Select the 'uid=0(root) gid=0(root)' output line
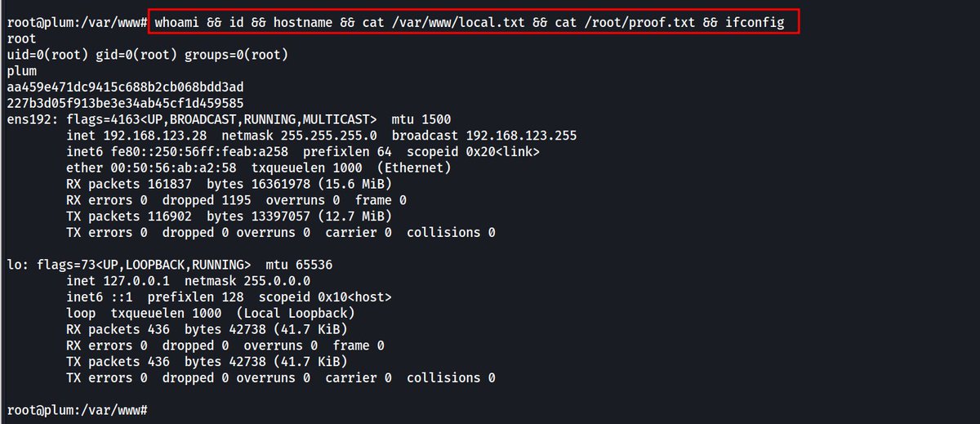Viewport: 980px width, 424px height. (149, 55)
